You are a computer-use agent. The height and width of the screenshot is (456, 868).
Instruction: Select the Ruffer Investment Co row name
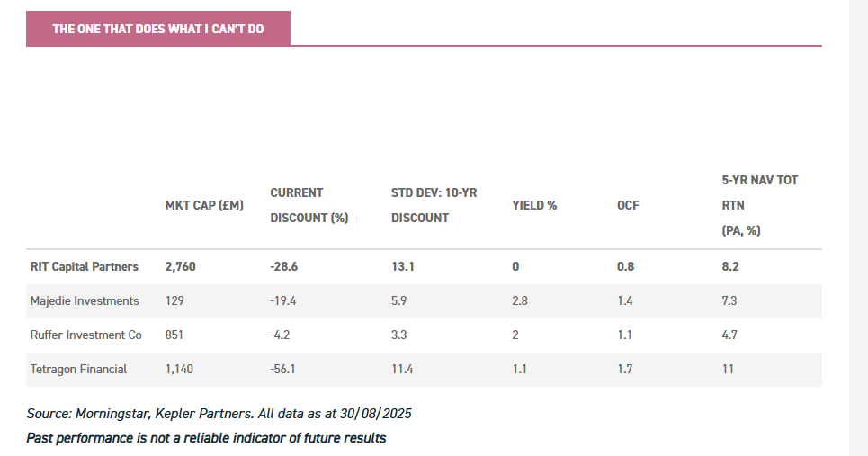[86, 335]
